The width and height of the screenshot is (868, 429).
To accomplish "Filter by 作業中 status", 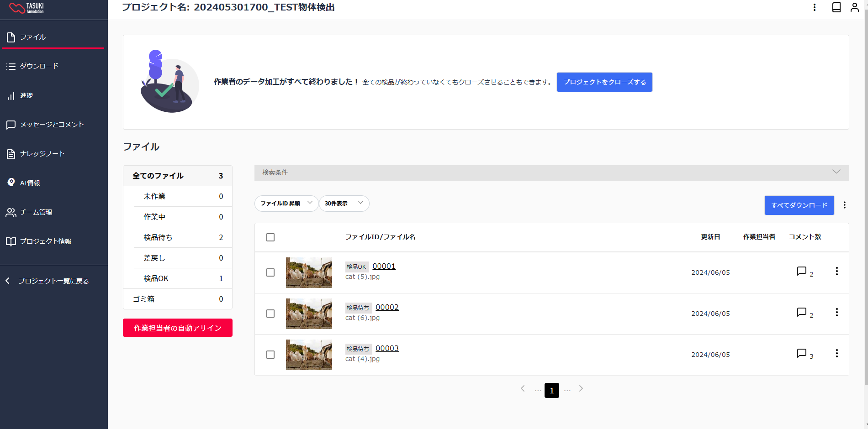I will 183,217.
